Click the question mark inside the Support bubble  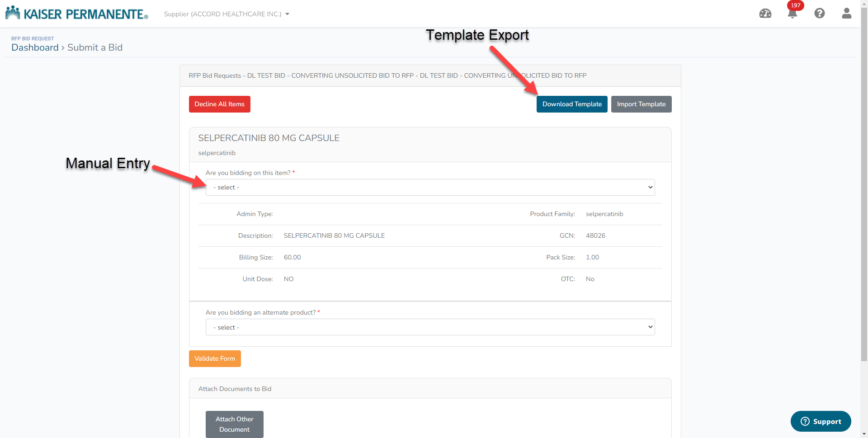[x=805, y=421]
